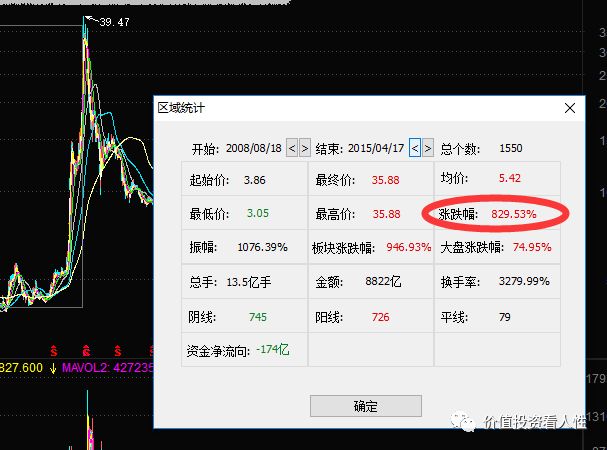Click the 资金净流向 value -174亿
The image size is (607, 450).
click(273, 350)
